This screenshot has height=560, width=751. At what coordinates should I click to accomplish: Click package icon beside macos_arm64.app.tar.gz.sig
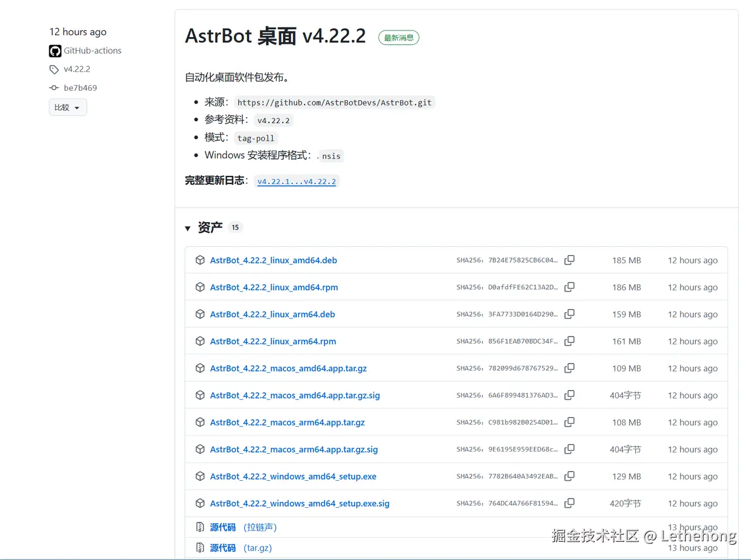point(200,449)
